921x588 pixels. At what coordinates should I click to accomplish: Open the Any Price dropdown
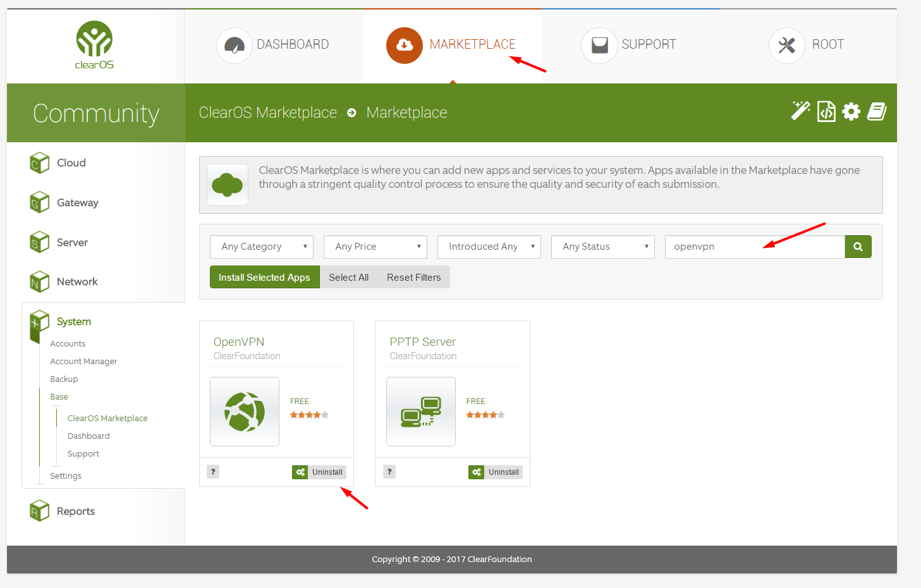tap(375, 247)
